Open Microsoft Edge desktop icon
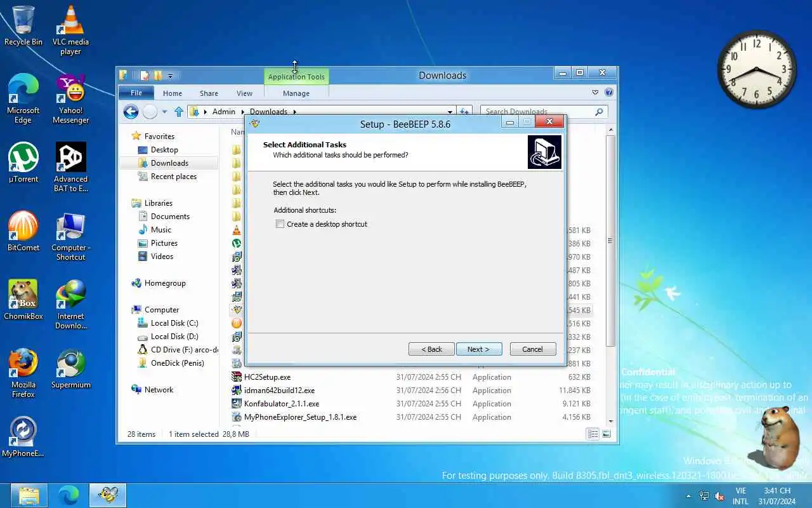The width and height of the screenshot is (812, 508). click(x=23, y=99)
